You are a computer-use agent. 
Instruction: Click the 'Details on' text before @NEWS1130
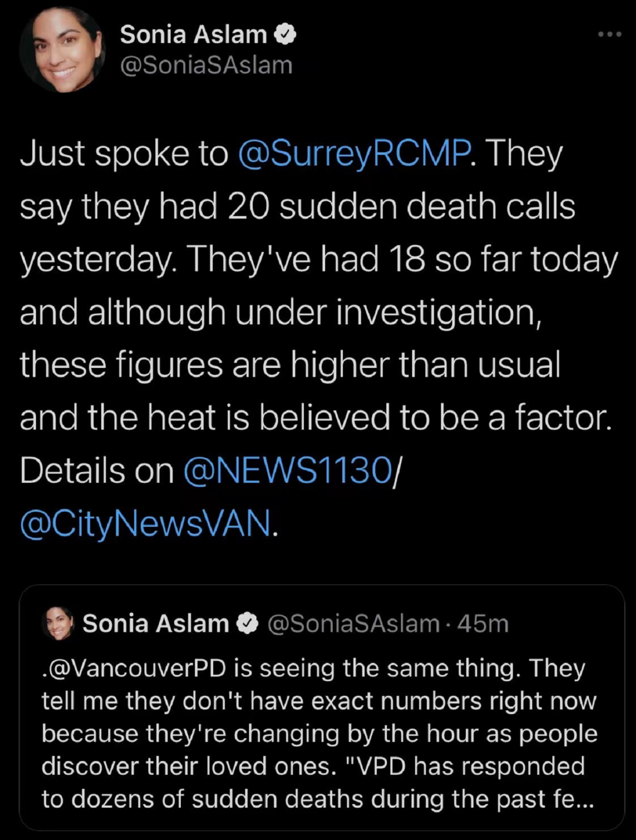[x=97, y=472]
